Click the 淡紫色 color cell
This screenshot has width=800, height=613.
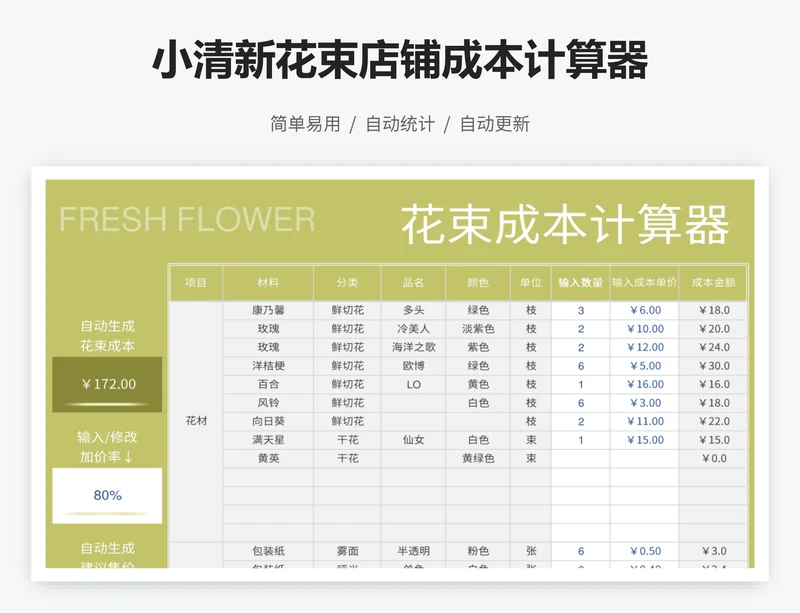tap(478, 329)
